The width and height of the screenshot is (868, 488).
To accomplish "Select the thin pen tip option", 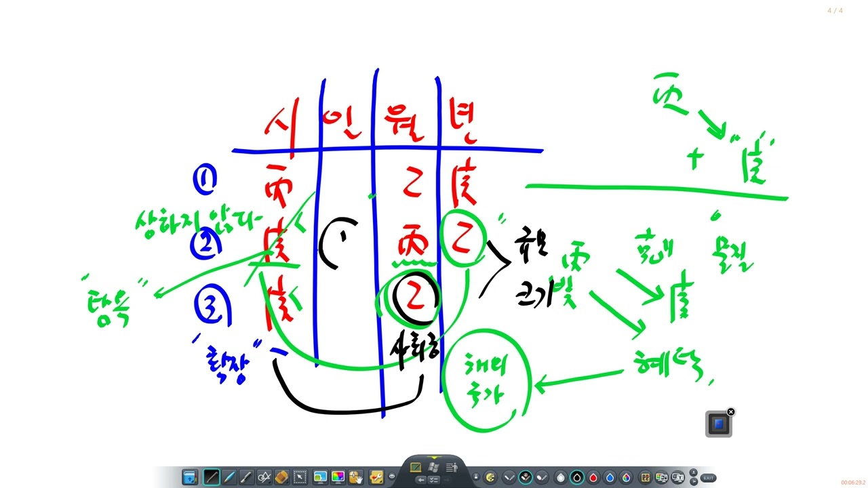I will tap(509, 477).
